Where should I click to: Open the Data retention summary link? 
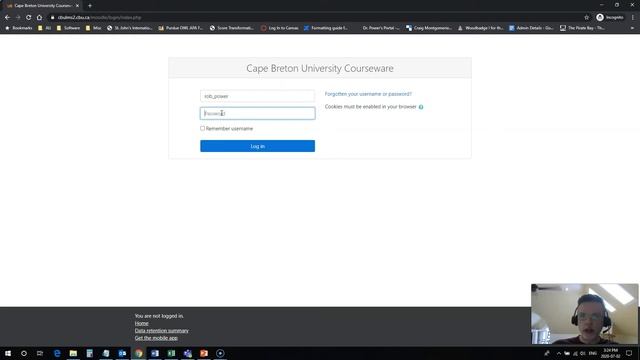162,331
